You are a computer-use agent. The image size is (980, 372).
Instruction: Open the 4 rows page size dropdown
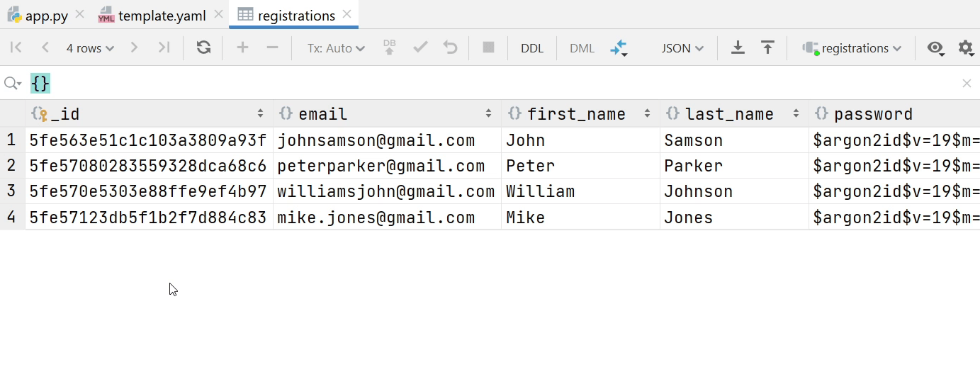coord(90,48)
